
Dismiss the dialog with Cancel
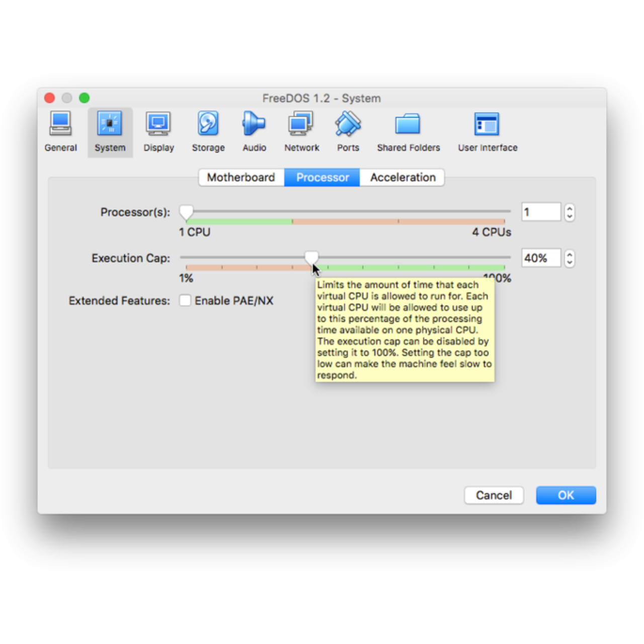click(x=494, y=495)
